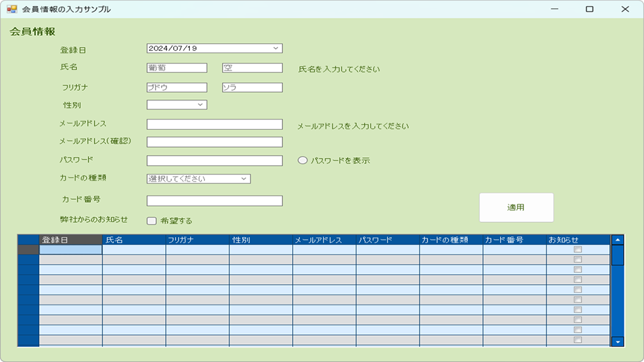
Task: Toggle the お知らせ checkbox in second grid row
Action: point(578,260)
